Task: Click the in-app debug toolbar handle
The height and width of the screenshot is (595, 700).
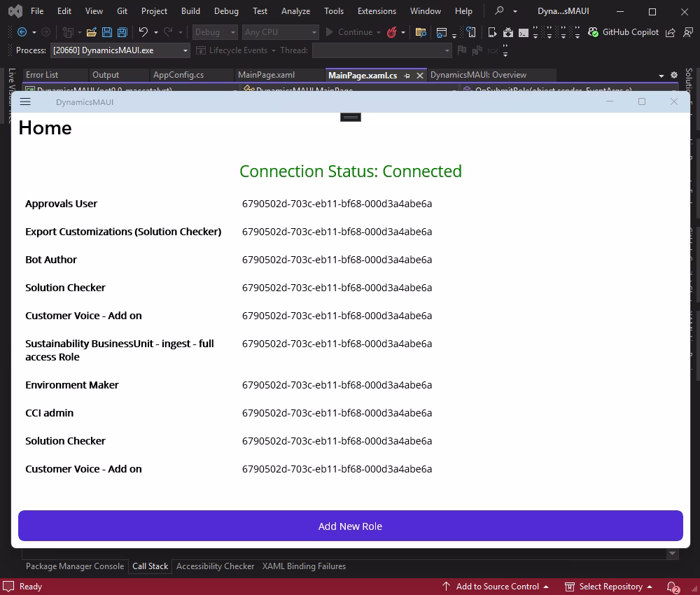Action: tap(351, 117)
